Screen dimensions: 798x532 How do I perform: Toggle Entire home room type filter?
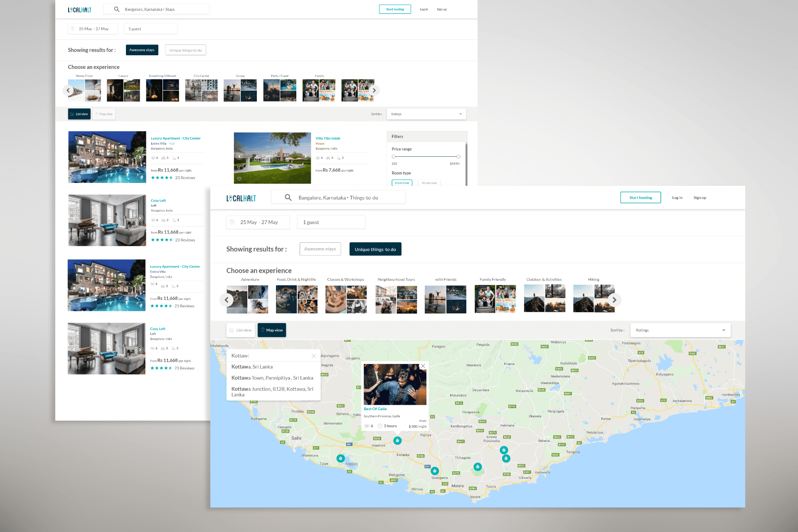402,183
